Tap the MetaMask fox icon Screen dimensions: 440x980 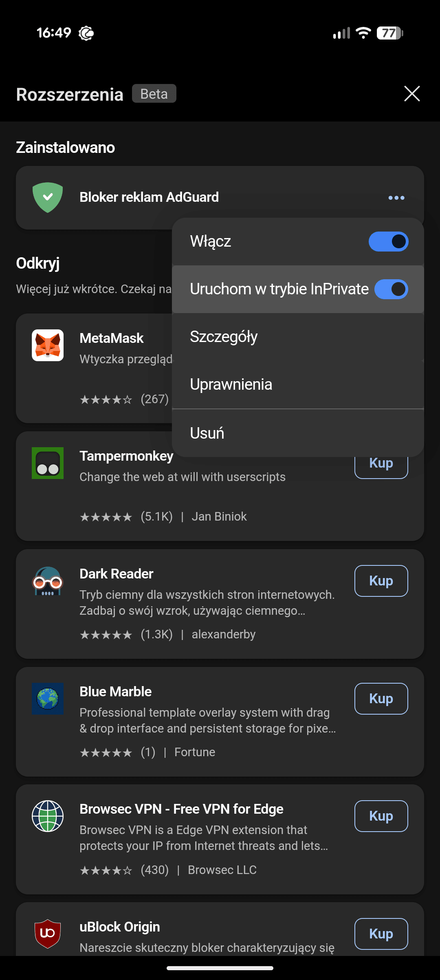pyautogui.click(x=48, y=345)
